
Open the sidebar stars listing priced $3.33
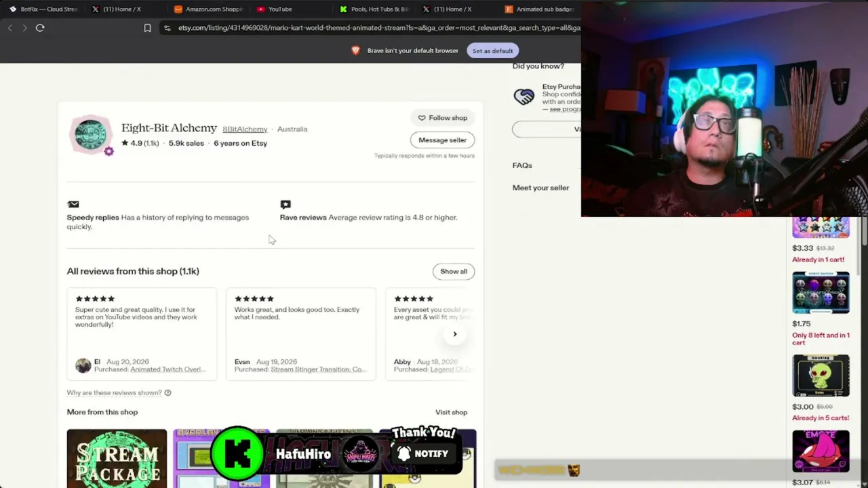click(x=821, y=228)
